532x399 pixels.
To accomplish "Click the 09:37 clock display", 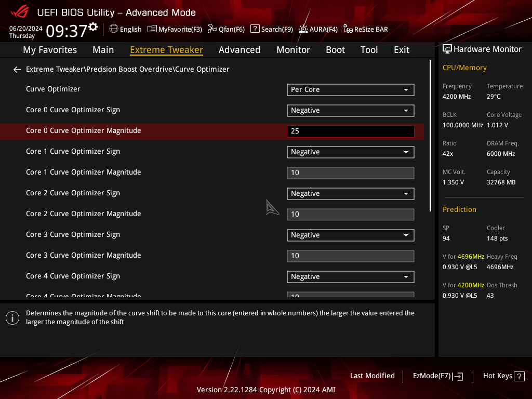I will pyautogui.click(x=66, y=31).
